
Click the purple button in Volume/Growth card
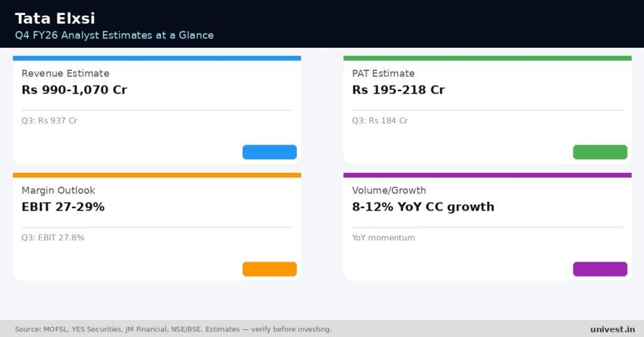[600, 269]
